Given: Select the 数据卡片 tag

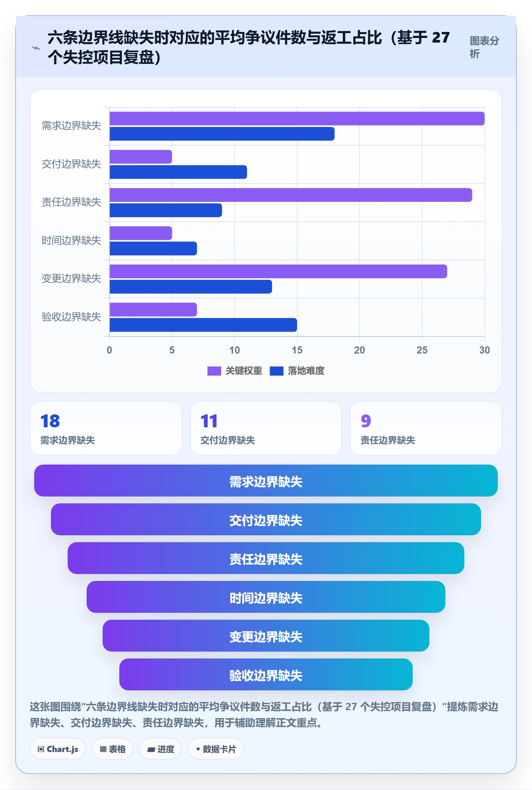Looking at the screenshot, I should click(x=216, y=749).
